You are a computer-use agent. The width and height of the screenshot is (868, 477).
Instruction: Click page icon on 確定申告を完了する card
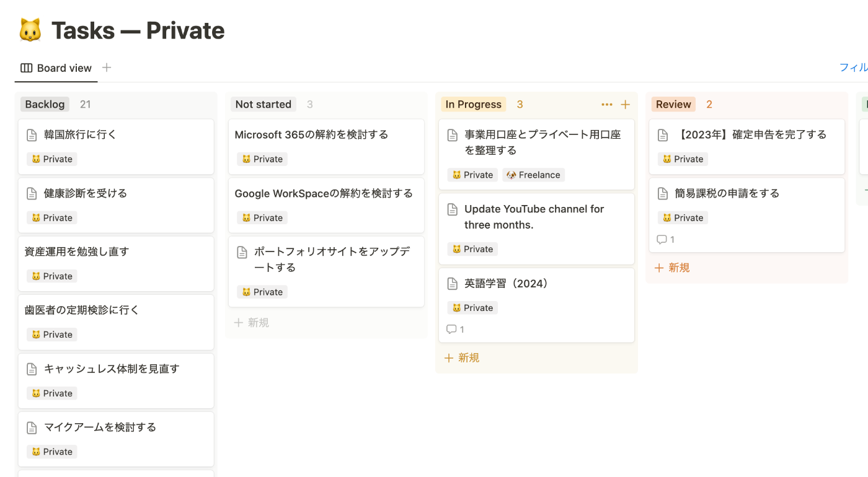click(663, 135)
